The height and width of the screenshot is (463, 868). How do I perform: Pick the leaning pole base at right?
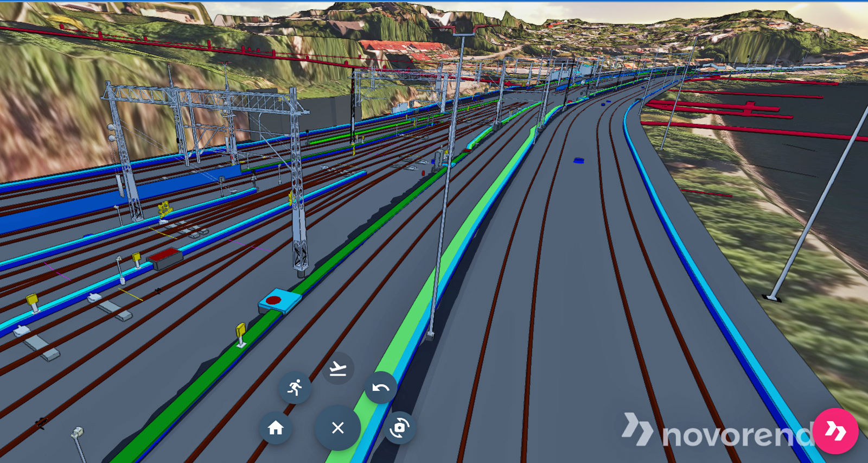pyautogui.click(x=771, y=297)
